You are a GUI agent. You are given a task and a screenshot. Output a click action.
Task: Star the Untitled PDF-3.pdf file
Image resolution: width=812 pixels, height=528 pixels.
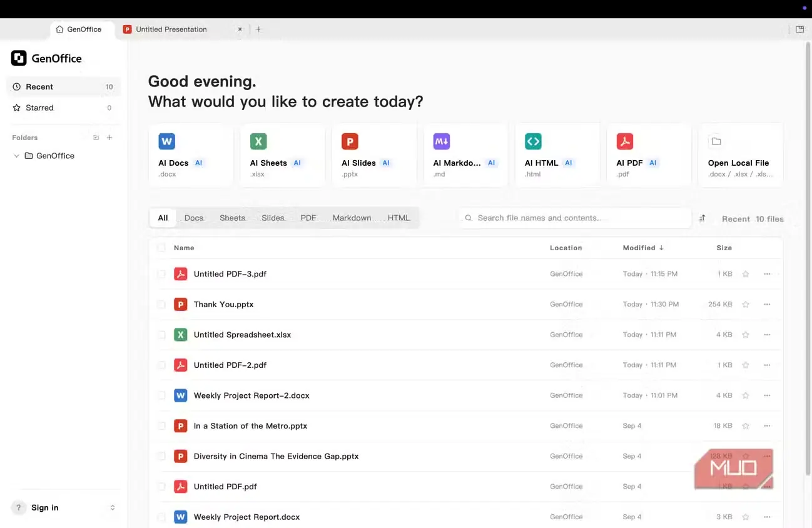pyautogui.click(x=745, y=274)
